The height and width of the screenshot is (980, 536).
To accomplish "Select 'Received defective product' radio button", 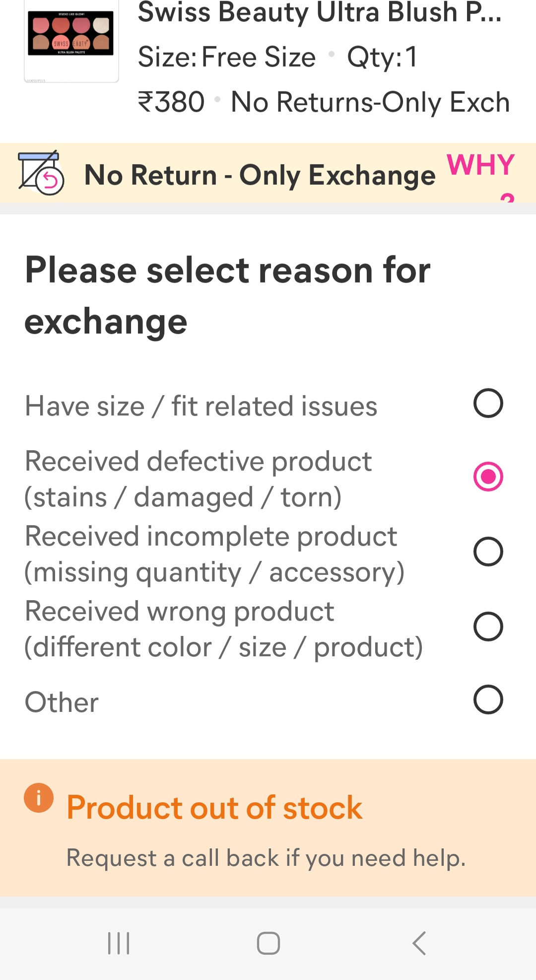I will pos(488,477).
